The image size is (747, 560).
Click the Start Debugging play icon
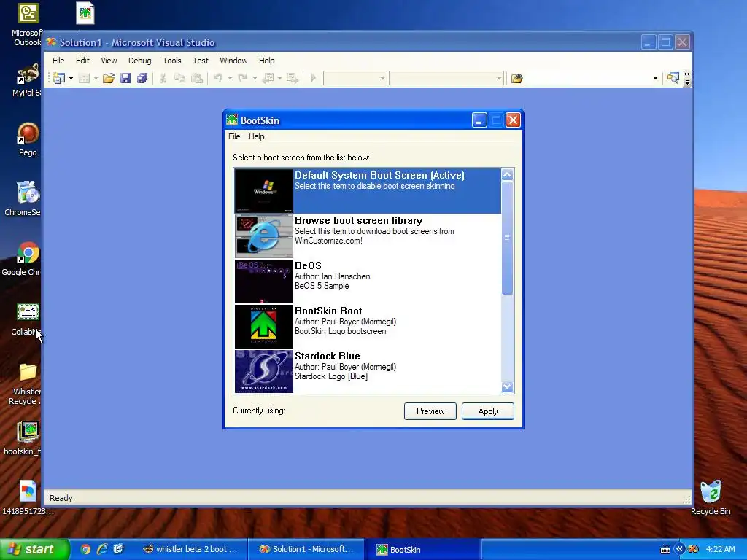[x=313, y=78]
